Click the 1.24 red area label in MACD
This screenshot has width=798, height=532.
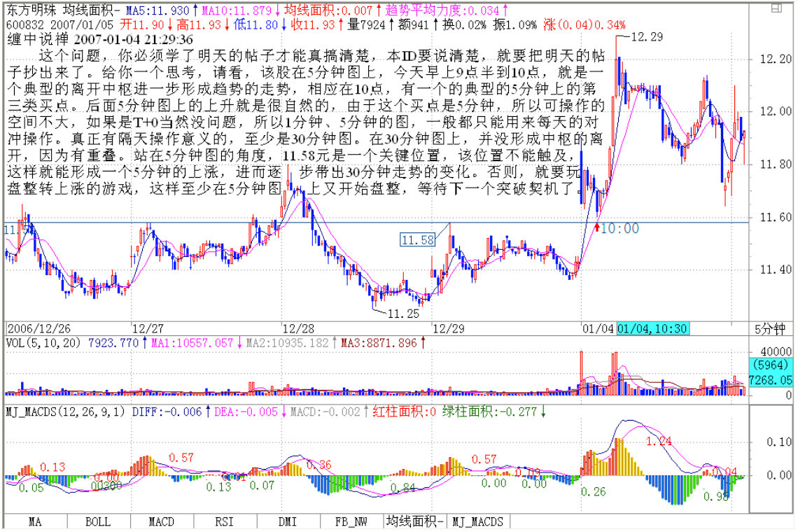(x=659, y=442)
